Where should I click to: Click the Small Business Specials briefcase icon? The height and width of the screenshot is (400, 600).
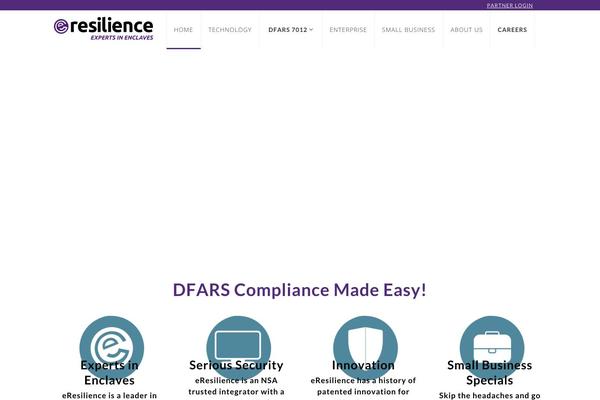(492, 348)
